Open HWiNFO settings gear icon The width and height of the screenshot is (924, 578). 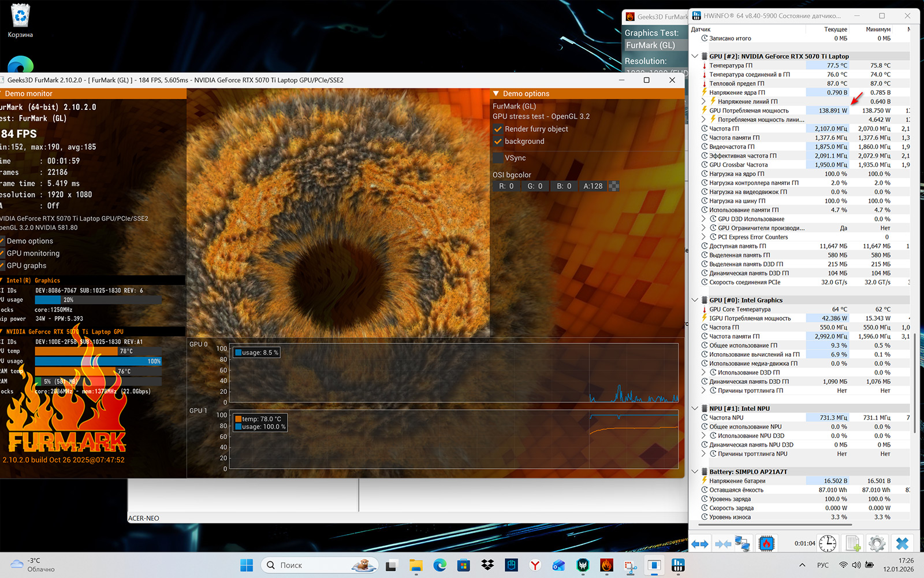[877, 544]
